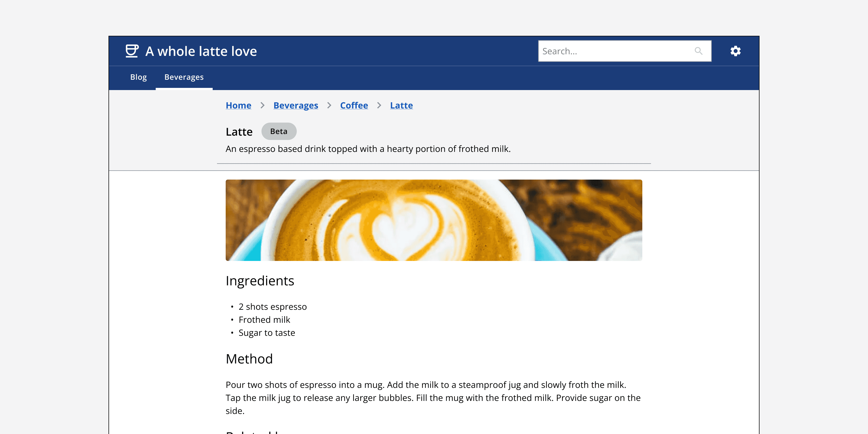Toggle the Beta label on Latte
The height and width of the screenshot is (434, 868).
(279, 131)
